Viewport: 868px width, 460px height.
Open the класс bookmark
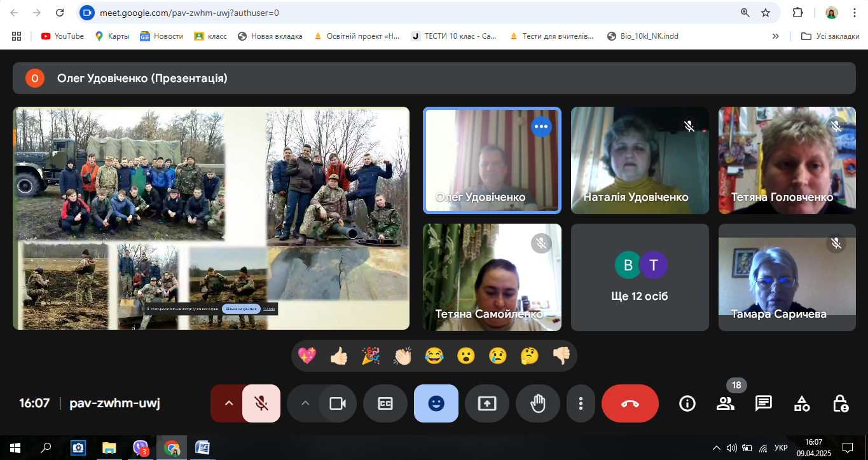pyautogui.click(x=210, y=36)
